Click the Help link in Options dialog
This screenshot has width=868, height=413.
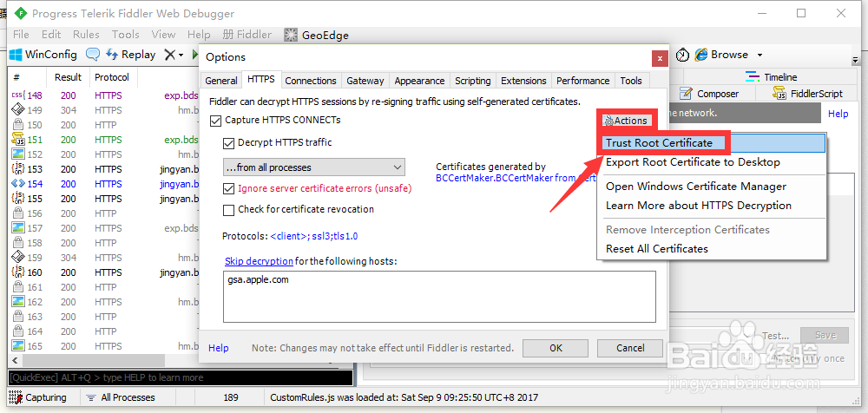[218, 348]
